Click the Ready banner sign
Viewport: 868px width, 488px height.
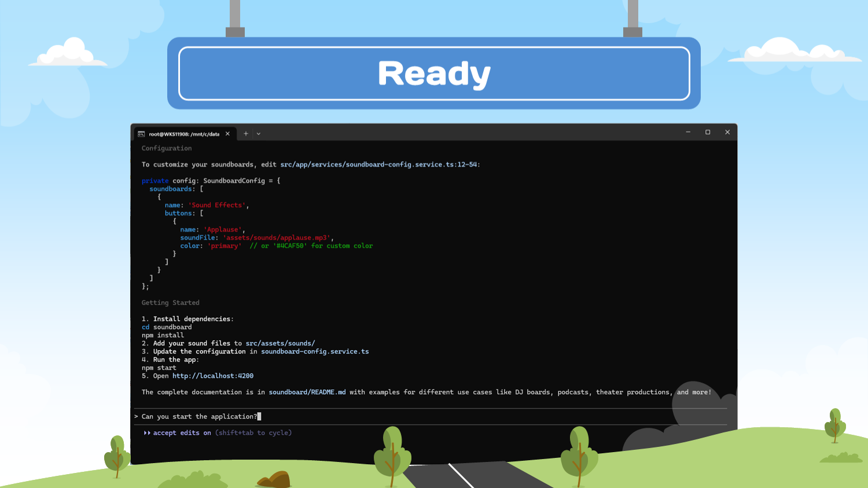(434, 74)
